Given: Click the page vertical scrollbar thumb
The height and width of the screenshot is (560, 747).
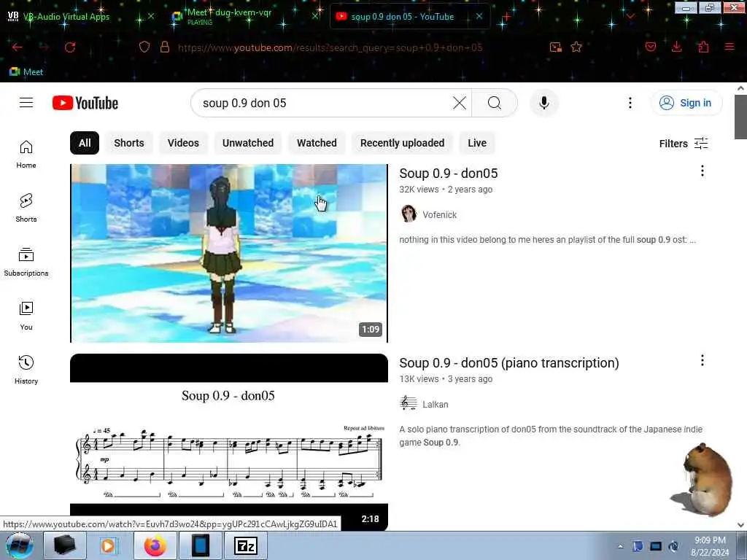Looking at the screenshot, I should (740, 117).
